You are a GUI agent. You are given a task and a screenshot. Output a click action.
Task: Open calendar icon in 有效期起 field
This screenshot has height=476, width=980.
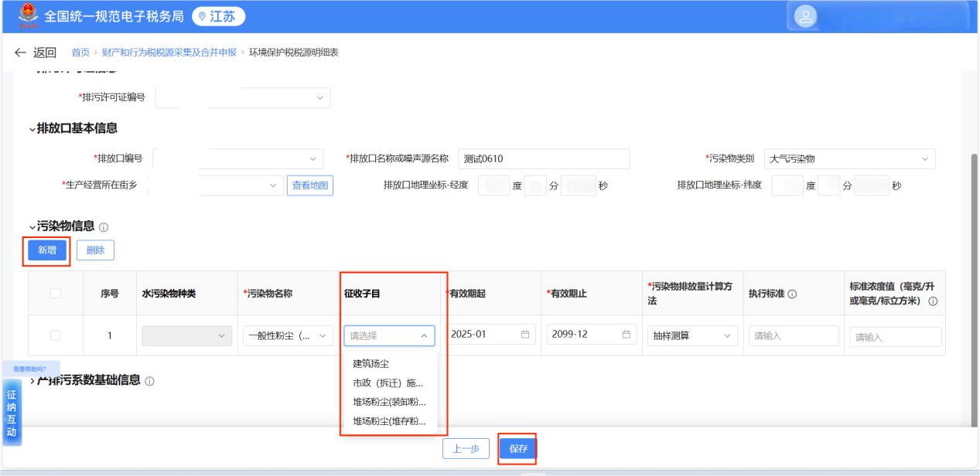(525, 335)
